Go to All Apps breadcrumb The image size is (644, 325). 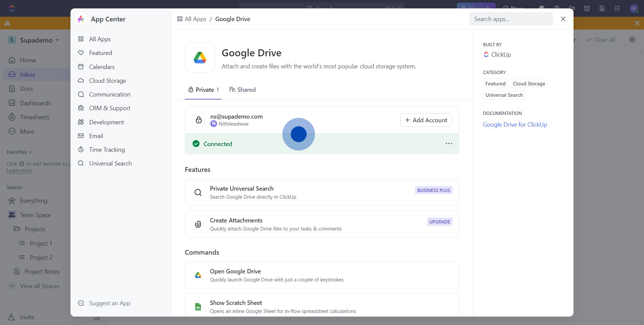[x=192, y=19]
